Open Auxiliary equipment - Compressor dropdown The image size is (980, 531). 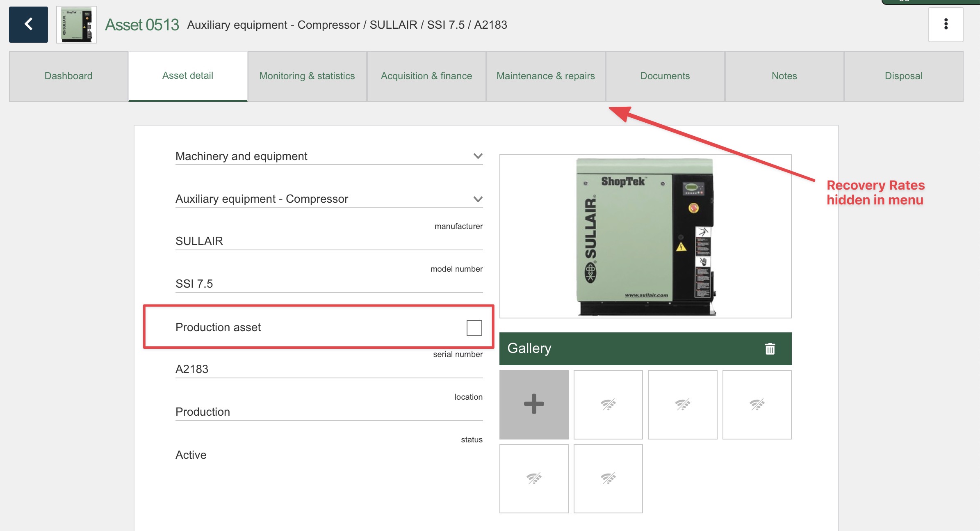pos(477,199)
